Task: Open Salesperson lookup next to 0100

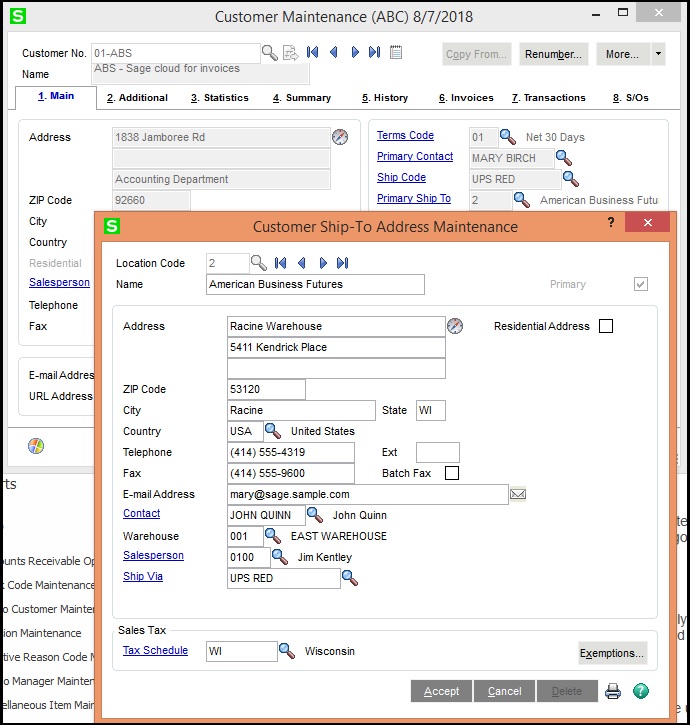Action: (x=280, y=557)
